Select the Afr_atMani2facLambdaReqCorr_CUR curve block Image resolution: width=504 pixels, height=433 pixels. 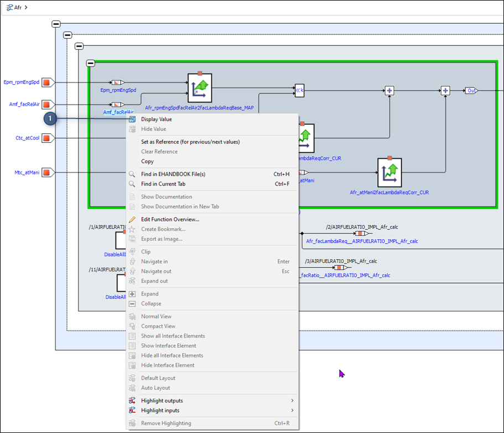point(390,173)
